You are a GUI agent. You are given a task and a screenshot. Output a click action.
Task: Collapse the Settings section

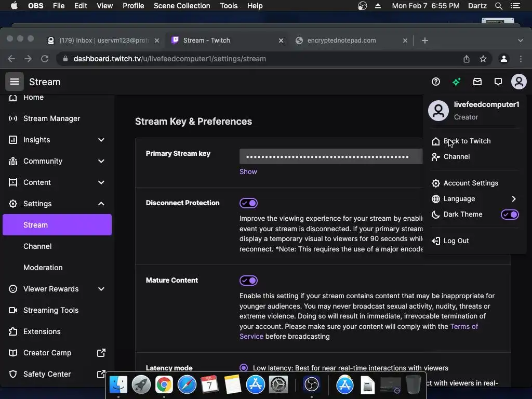[101, 204]
